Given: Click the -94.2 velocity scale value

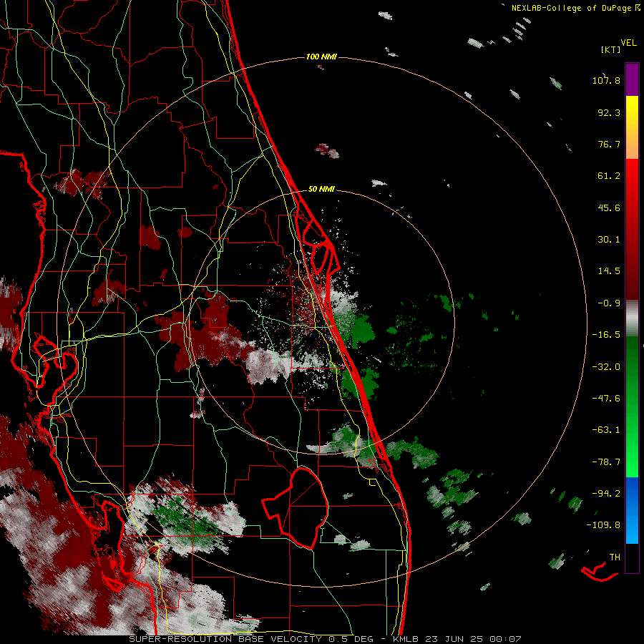Looking at the screenshot, I should point(606,493).
